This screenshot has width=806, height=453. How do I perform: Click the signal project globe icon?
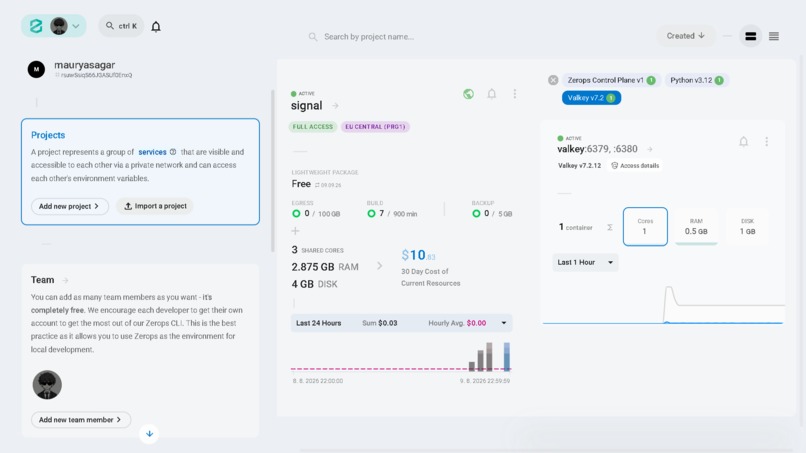pyautogui.click(x=468, y=94)
